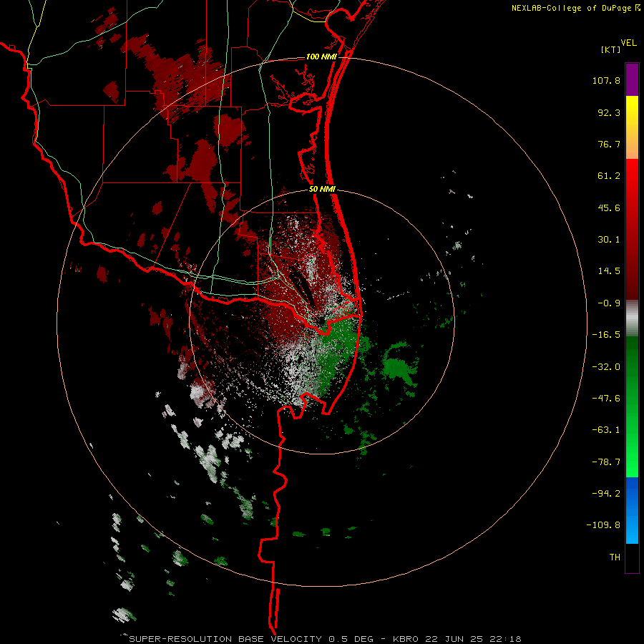This screenshot has height=644, width=644.
Task: Click the 50 NMI range ring label
Action: [323, 190]
